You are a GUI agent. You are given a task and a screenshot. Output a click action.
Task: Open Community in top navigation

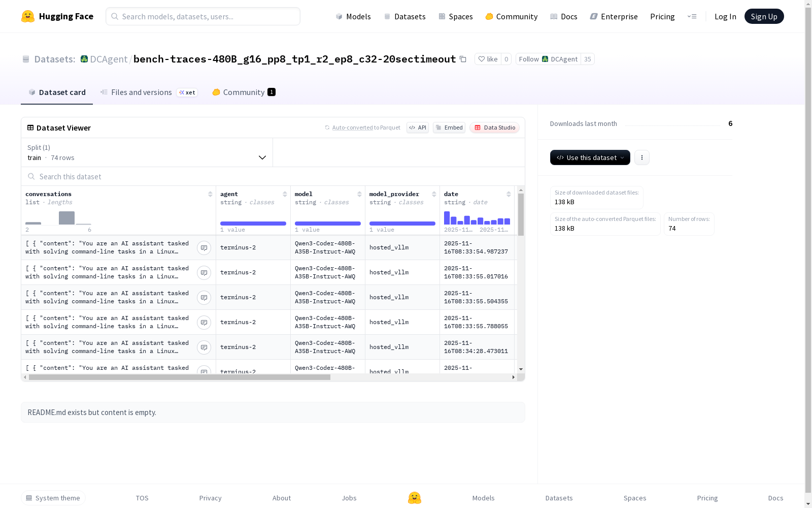click(512, 16)
